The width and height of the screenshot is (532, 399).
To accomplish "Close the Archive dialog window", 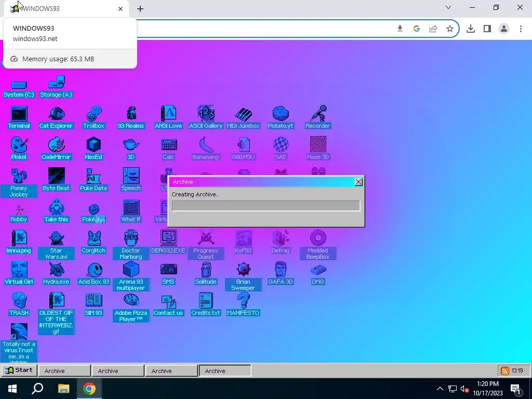I will tap(358, 182).
